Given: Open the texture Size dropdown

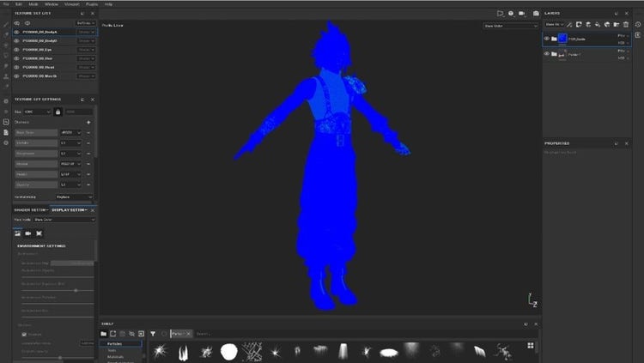Looking at the screenshot, I should coord(38,112).
